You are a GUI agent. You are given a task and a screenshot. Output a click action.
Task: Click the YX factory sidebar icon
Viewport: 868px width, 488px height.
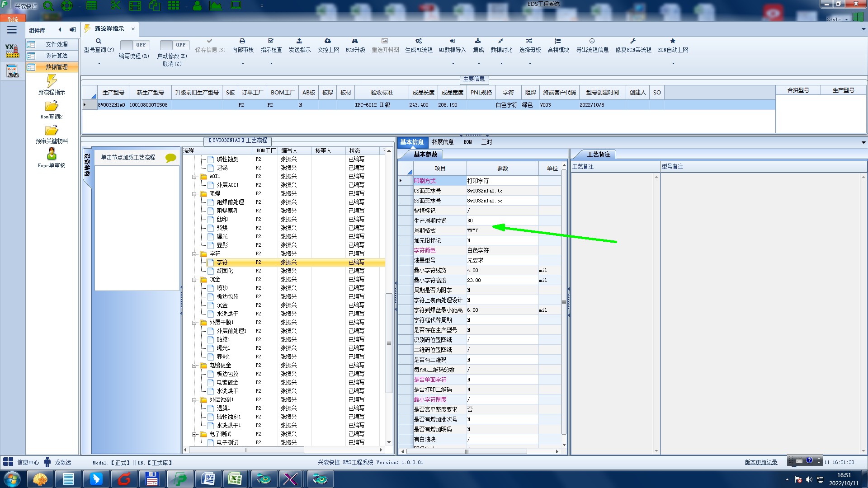12,51
